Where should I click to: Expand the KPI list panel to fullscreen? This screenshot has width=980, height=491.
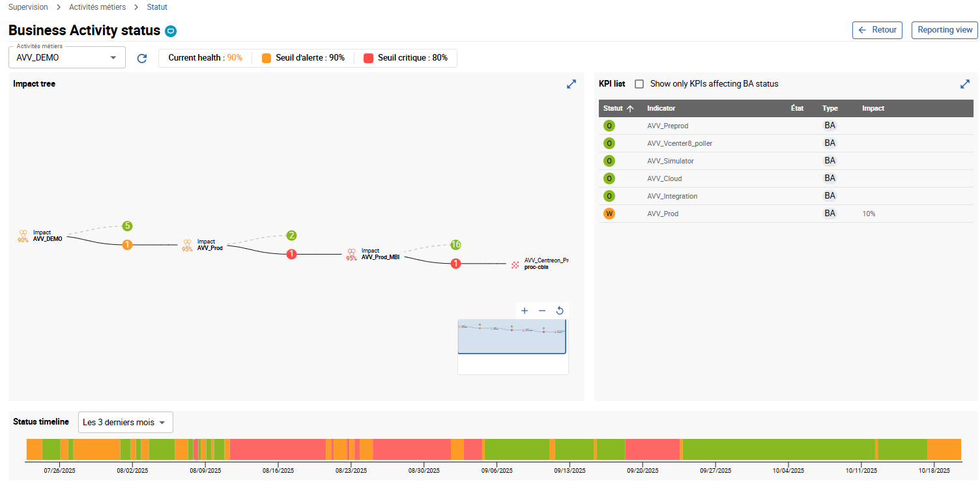965,84
